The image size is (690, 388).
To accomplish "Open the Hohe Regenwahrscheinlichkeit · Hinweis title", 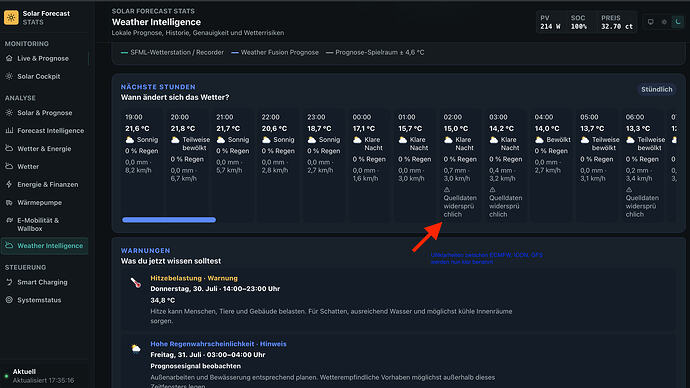I will pos(218,344).
